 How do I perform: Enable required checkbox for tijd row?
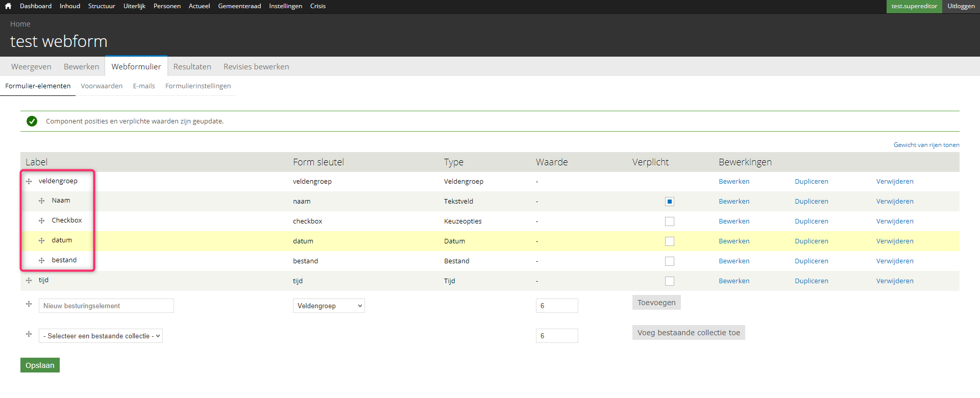[670, 281]
